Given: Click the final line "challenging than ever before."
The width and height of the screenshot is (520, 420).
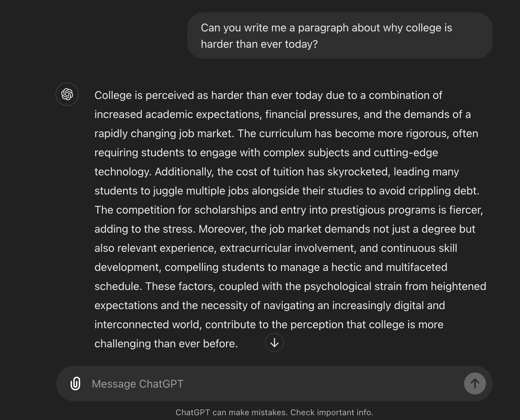Looking at the screenshot, I should (x=166, y=344).
